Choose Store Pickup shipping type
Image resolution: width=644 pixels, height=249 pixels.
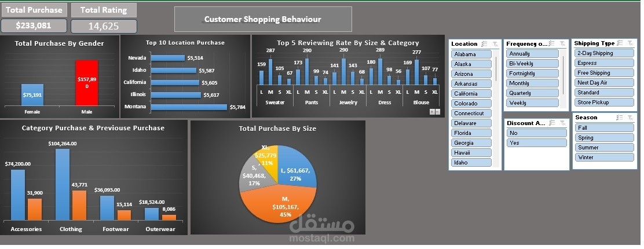tap(604, 102)
